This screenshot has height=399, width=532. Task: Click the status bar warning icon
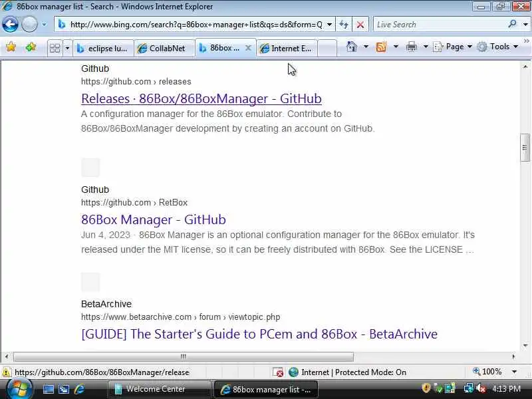coord(7,372)
